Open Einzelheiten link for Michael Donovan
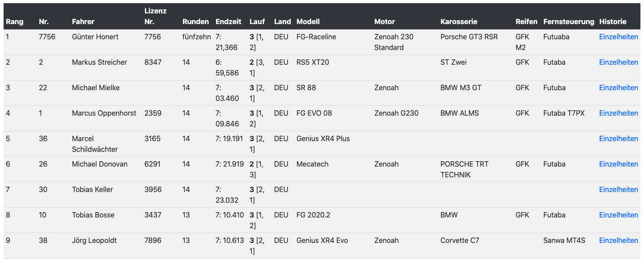This screenshot has height=259, width=644. [619, 164]
